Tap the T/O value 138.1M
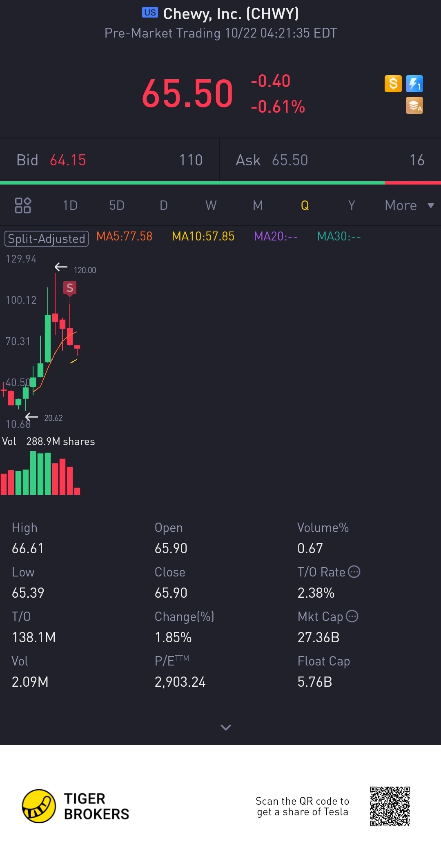This screenshot has width=441, height=868. (x=34, y=637)
